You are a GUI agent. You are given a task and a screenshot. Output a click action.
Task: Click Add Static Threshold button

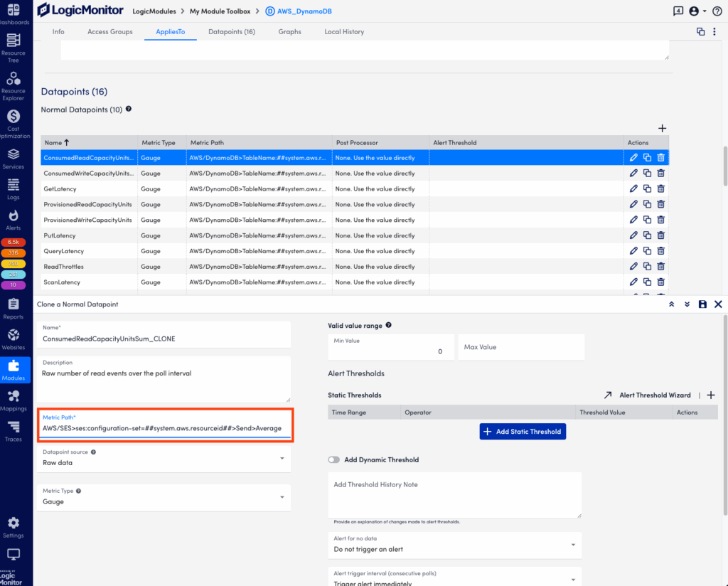point(523,432)
